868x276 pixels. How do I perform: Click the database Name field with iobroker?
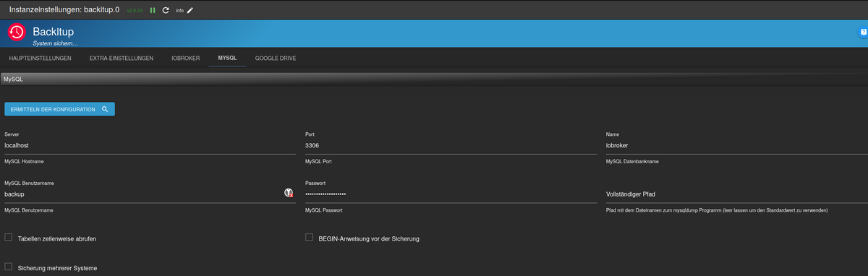pyautogui.click(x=737, y=145)
